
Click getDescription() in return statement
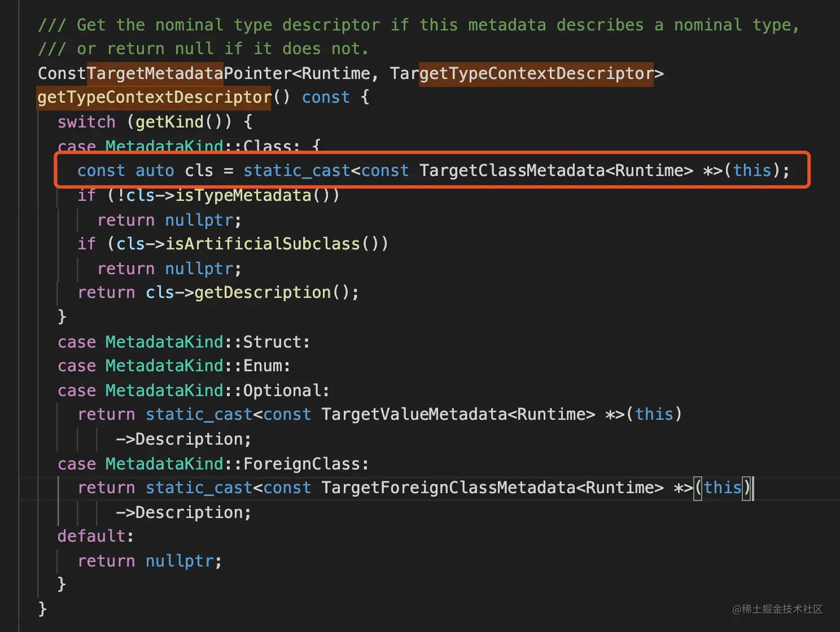(x=272, y=292)
